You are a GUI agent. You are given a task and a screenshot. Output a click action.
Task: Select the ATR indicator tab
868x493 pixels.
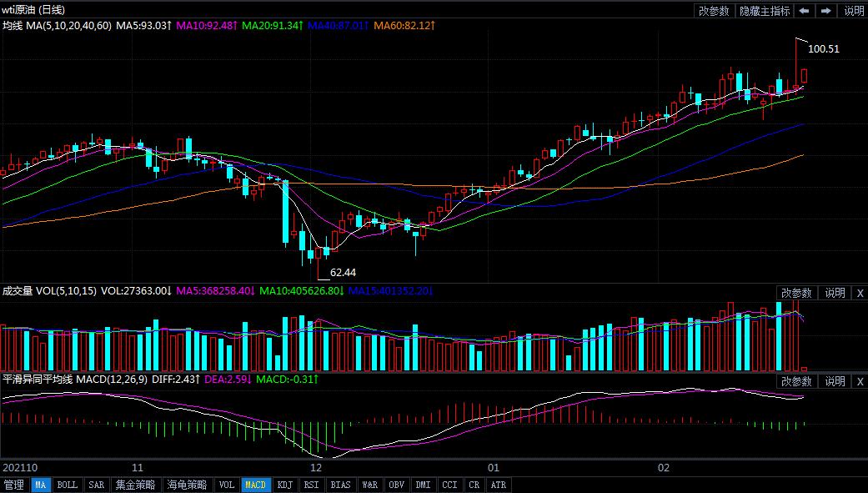point(498,485)
